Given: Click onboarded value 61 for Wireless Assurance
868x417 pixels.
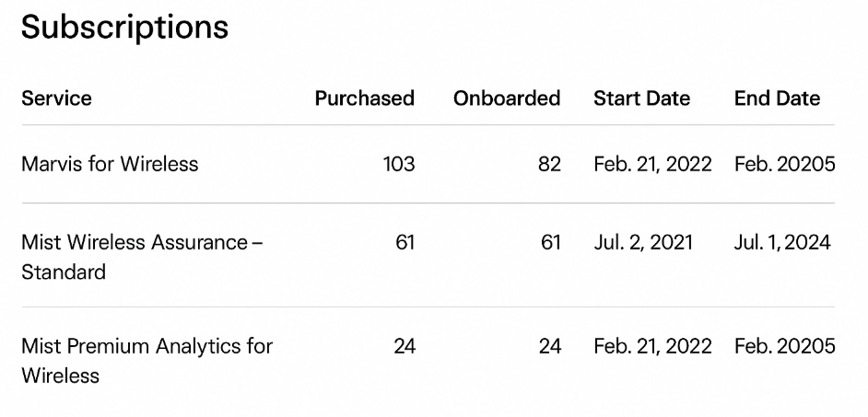Looking at the screenshot, I should (x=550, y=243).
